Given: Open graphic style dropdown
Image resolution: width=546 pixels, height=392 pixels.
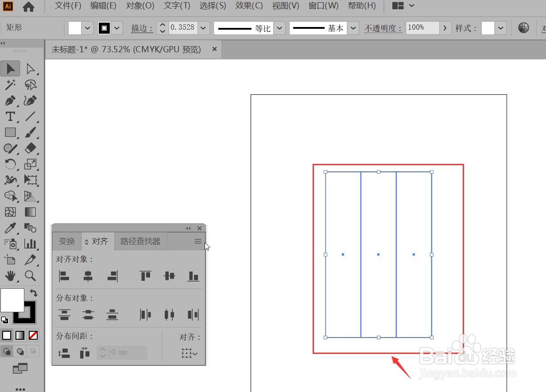Looking at the screenshot, I should coord(501,28).
